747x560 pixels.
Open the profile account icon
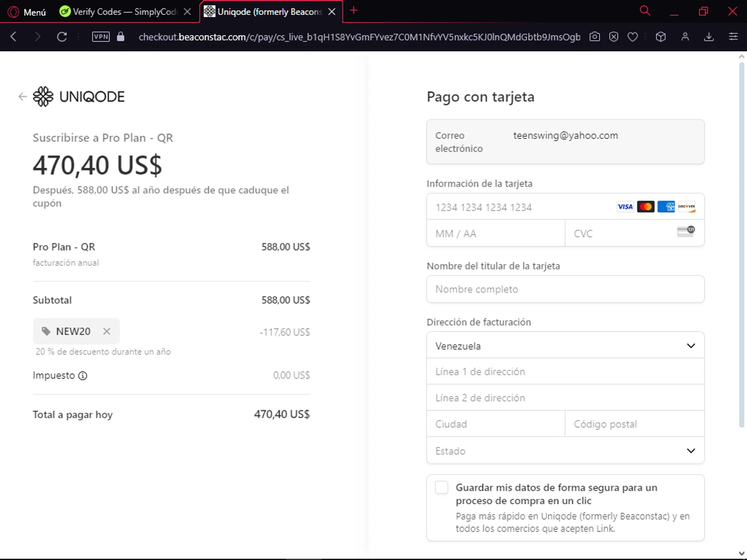(685, 36)
